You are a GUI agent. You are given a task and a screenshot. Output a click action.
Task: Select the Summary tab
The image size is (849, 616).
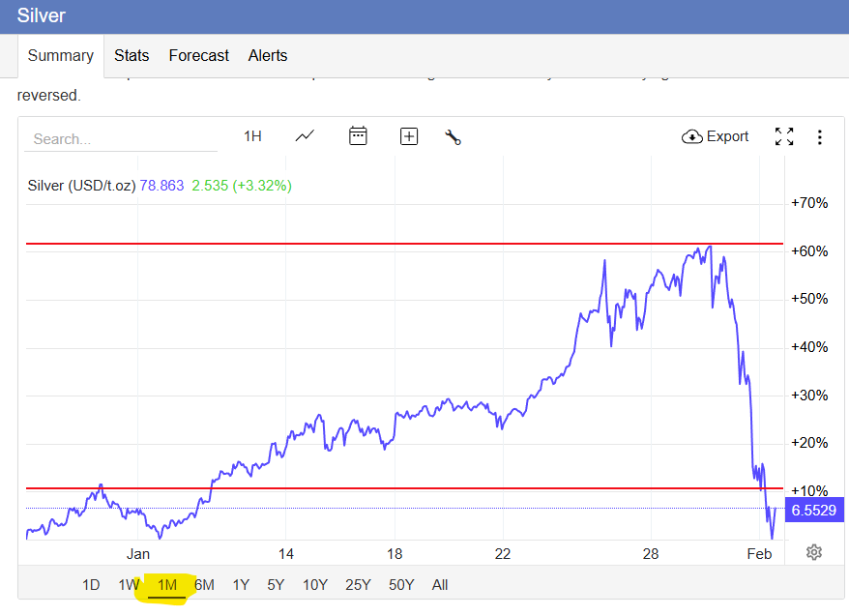(60, 55)
